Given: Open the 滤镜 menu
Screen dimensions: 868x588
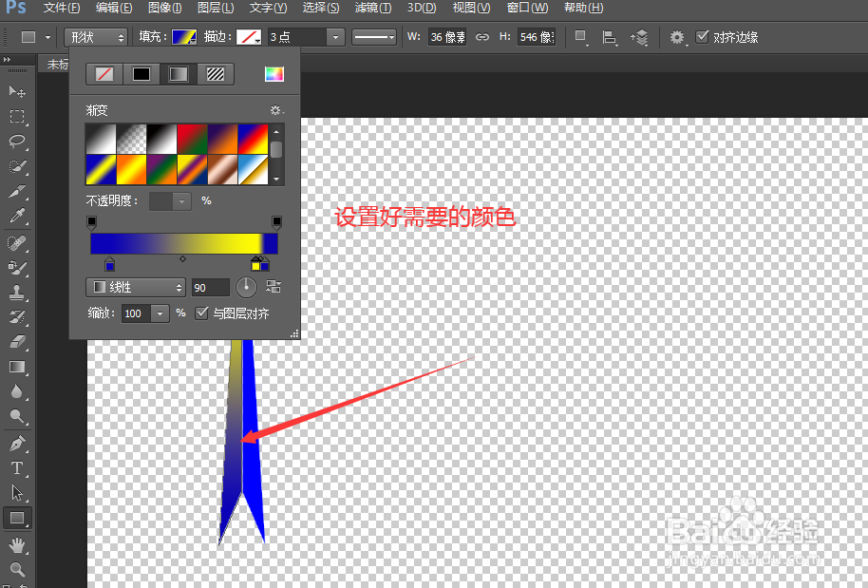Looking at the screenshot, I should coord(372,8).
